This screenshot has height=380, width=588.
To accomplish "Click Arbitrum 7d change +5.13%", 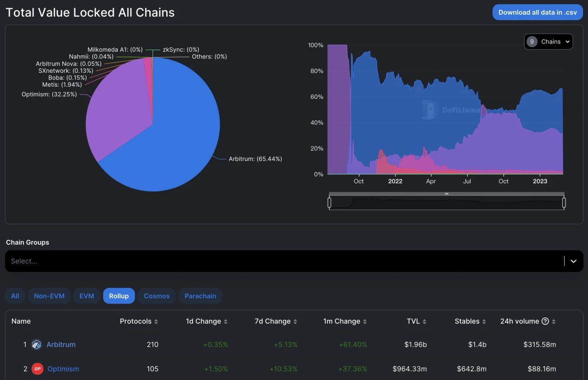I will (285, 345).
